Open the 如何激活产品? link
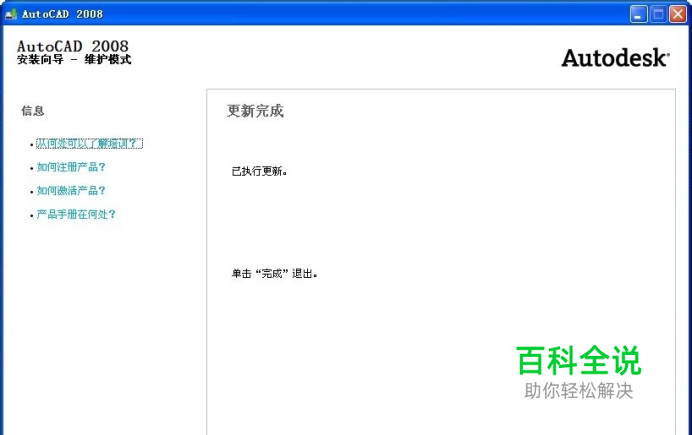Image resolution: width=692 pixels, height=435 pixels. tap(71, 191)
